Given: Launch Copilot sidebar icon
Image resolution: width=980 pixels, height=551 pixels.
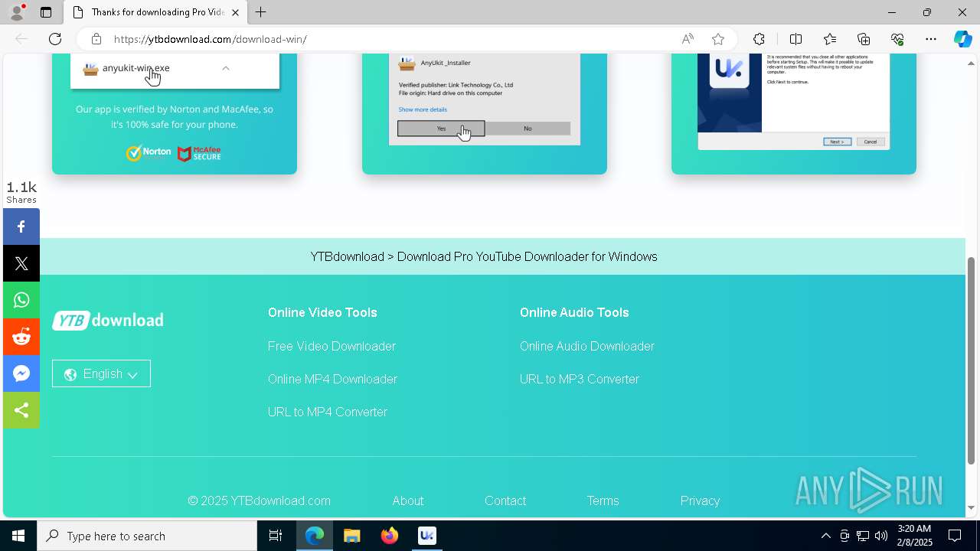Looking at the screenshot, I should click(x=962, y=39).
